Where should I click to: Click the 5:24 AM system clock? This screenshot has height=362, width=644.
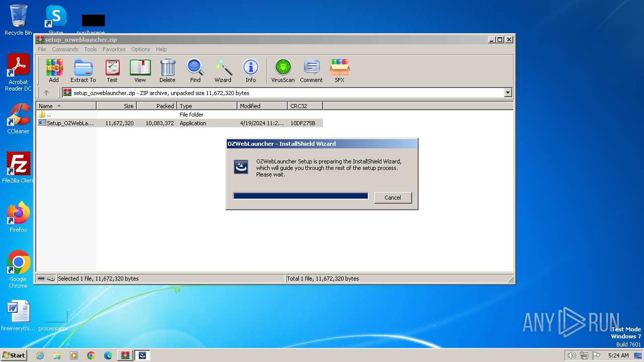(618, 355)
